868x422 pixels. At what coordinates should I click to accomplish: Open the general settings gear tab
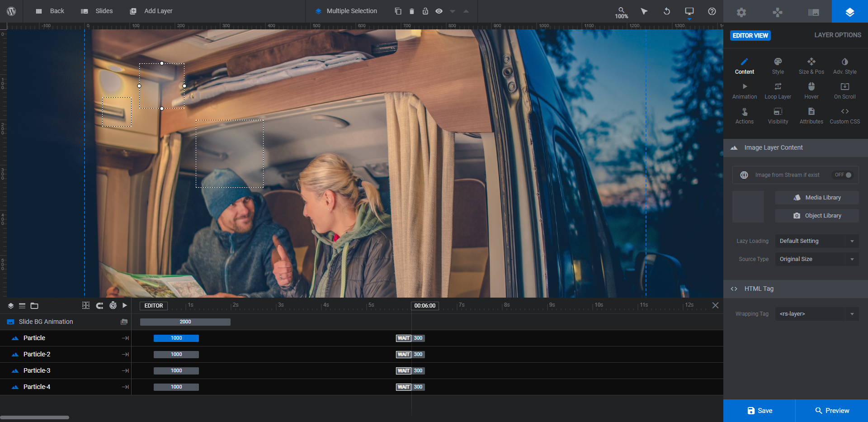741,12
